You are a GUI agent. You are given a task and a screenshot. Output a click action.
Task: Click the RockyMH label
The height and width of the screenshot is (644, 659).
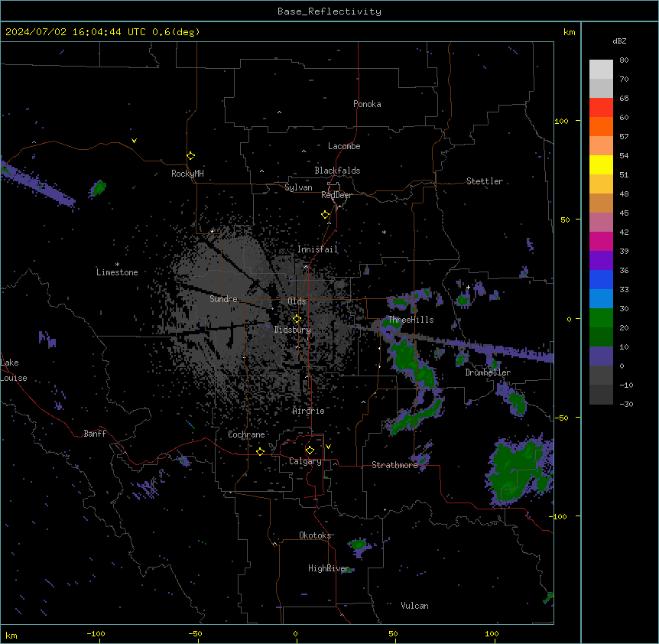coord(187,174)
